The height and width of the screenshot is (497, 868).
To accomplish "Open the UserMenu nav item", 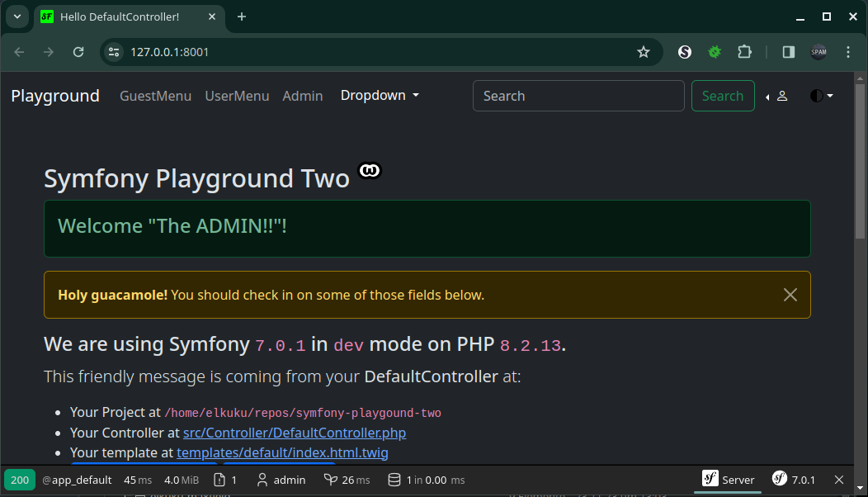I will point(237,96).
